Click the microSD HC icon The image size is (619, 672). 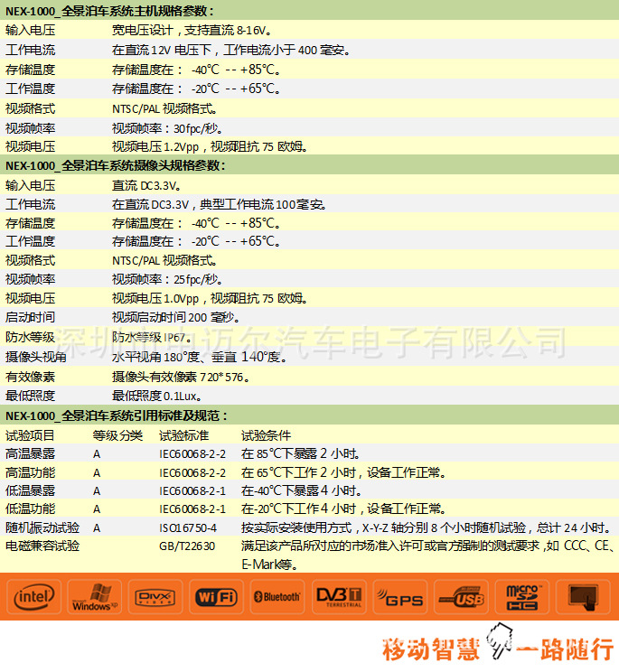tap(521, 596)
